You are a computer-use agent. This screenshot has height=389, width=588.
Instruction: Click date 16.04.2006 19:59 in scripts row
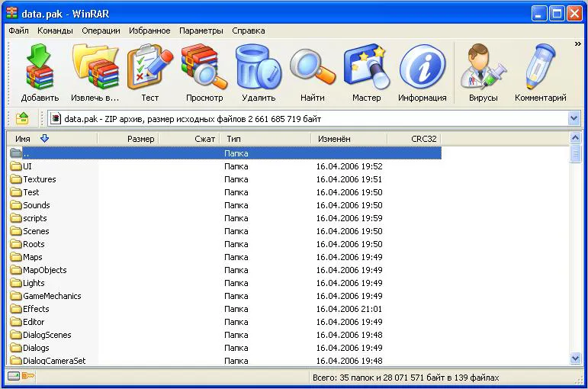[349, 218]
